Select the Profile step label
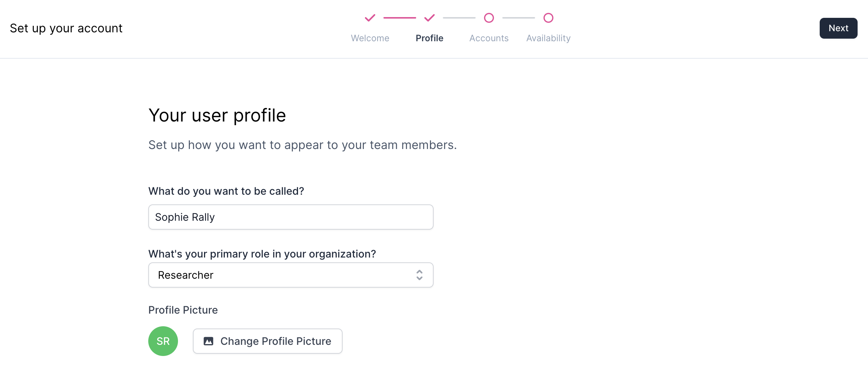The height and width of the screenshot is (382, 868). tap(430, 38)
